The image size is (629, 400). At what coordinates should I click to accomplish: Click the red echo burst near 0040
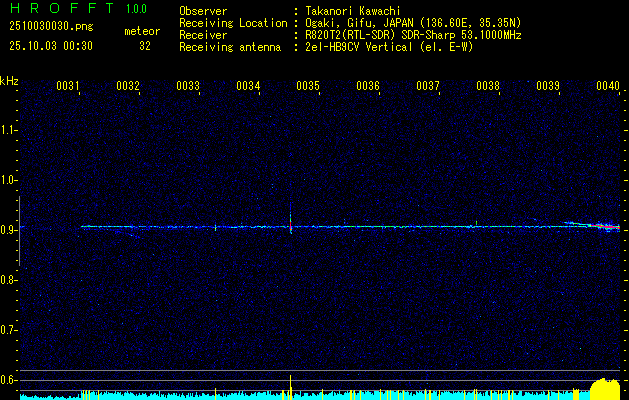(x=604, y=226)
